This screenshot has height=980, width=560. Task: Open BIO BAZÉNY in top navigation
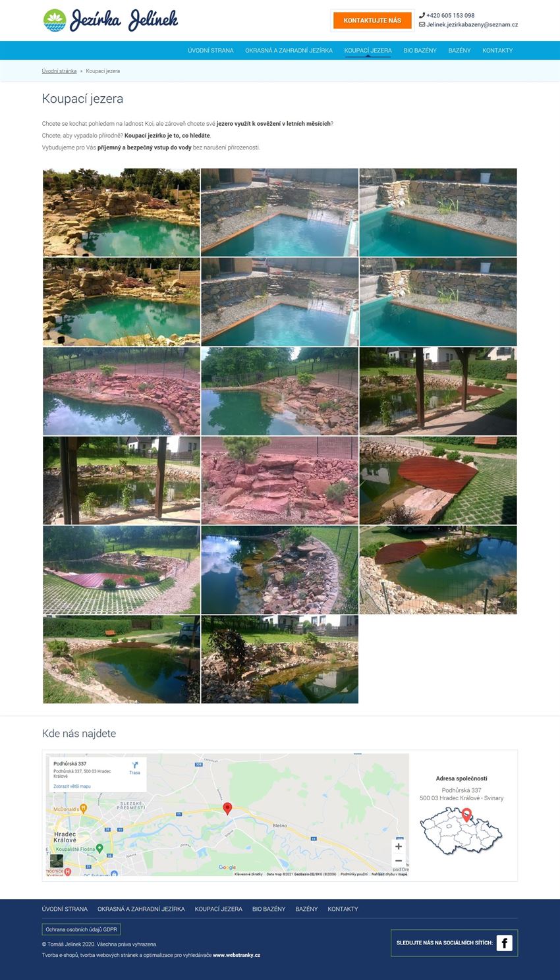pyautogui.click(x=420, y=50)
